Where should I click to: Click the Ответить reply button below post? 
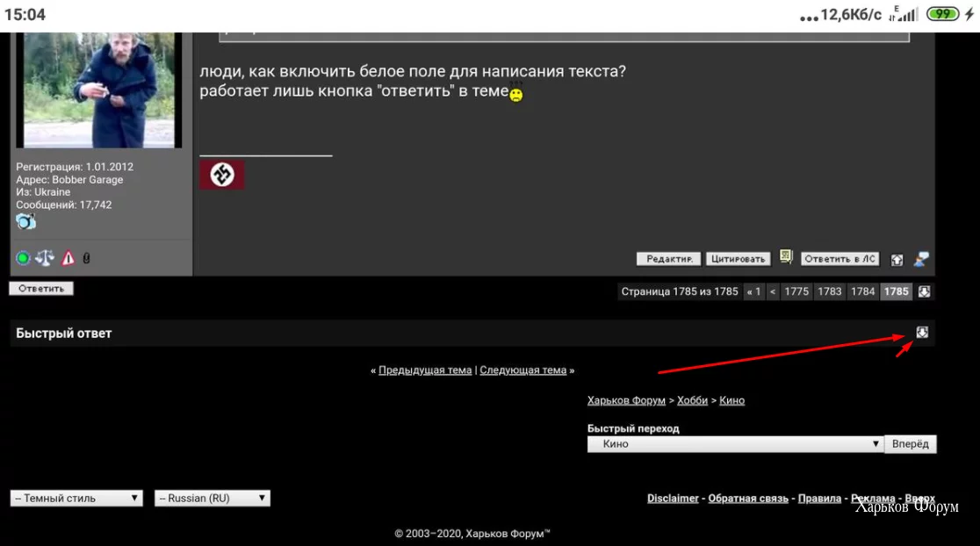coord(41,289)
